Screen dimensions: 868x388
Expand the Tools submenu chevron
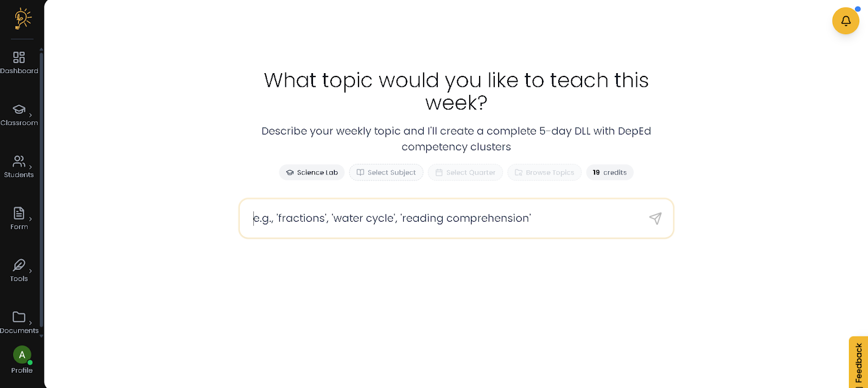point(30,271)
